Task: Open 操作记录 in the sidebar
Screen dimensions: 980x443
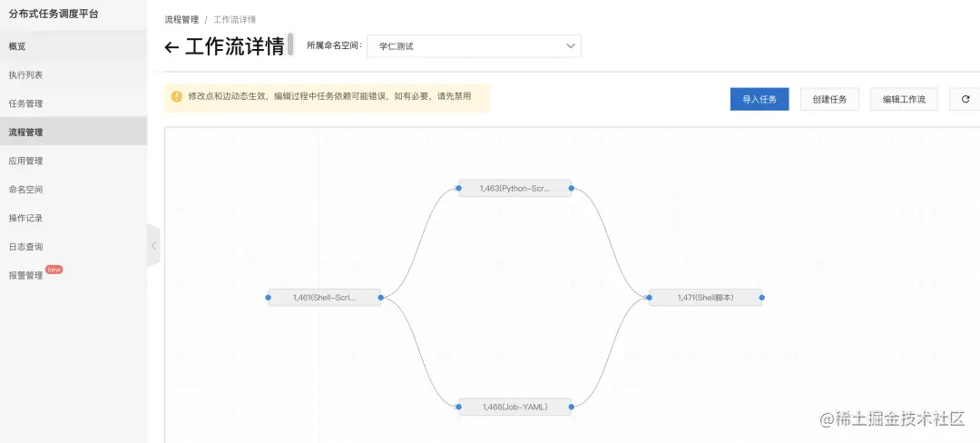Action: coord(73,218)
